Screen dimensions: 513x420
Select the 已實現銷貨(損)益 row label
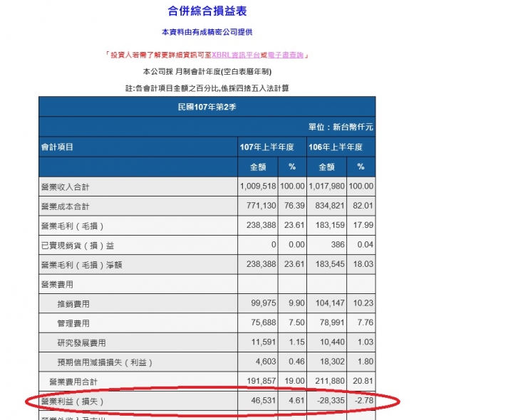tap(78, 246)
